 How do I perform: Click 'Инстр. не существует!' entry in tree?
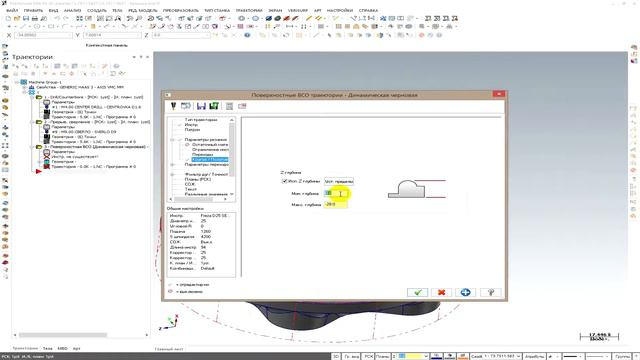pyautogui.click(x=75, y=156)
